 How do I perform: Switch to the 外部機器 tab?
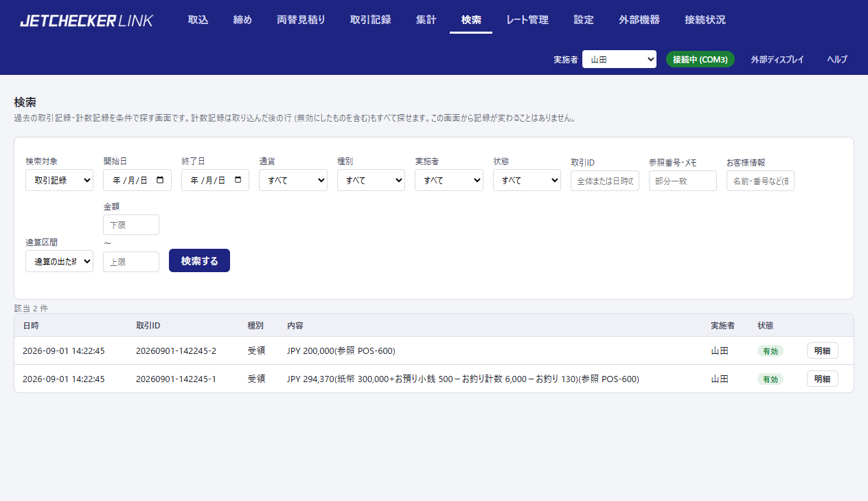pyautogui.click(x=639, y=20)
